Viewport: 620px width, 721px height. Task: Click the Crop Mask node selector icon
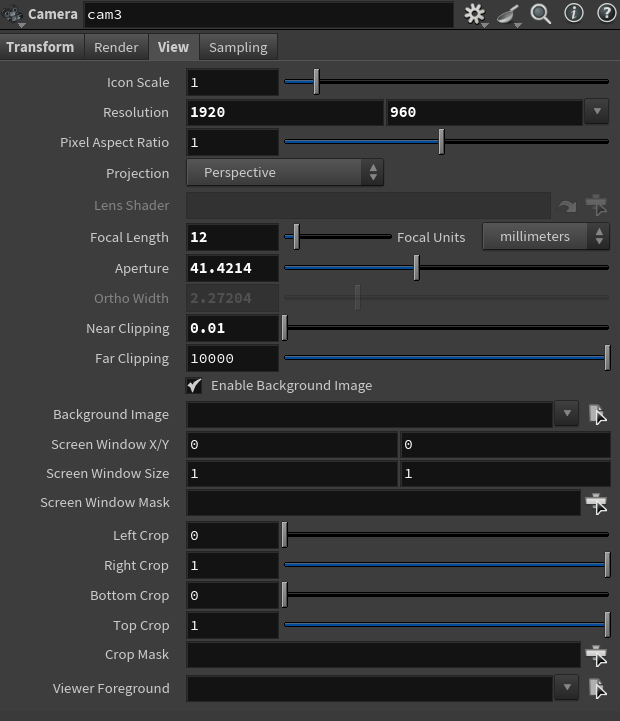tap(597, 655)
